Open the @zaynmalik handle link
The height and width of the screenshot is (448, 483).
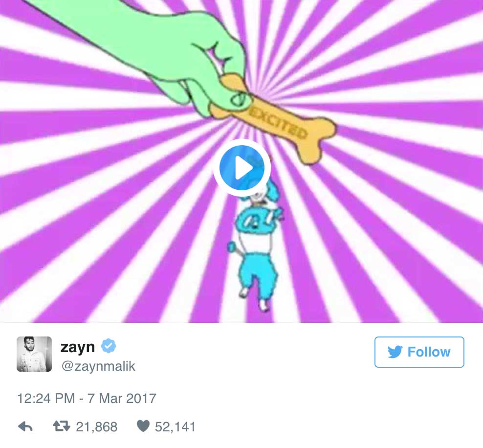point(98,366)
